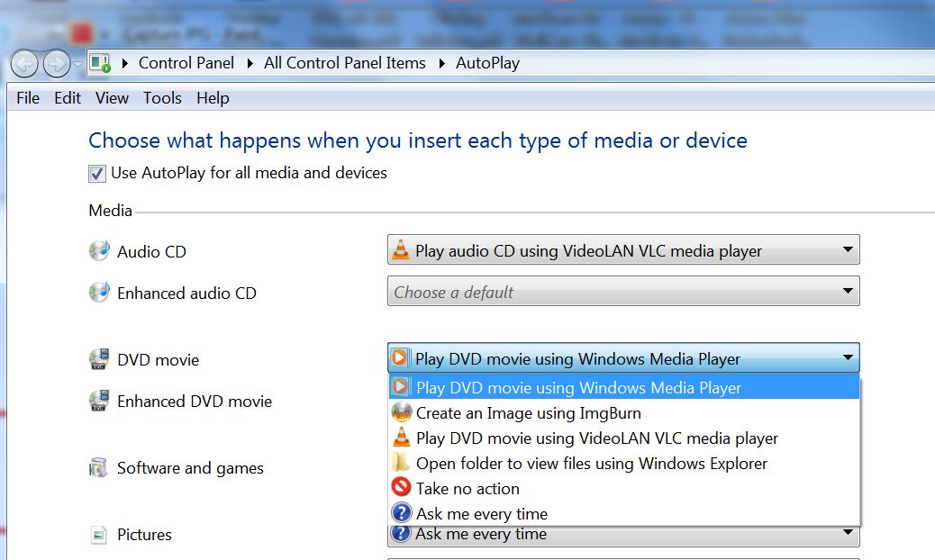Click the Pictures icon

coord(98,535)
